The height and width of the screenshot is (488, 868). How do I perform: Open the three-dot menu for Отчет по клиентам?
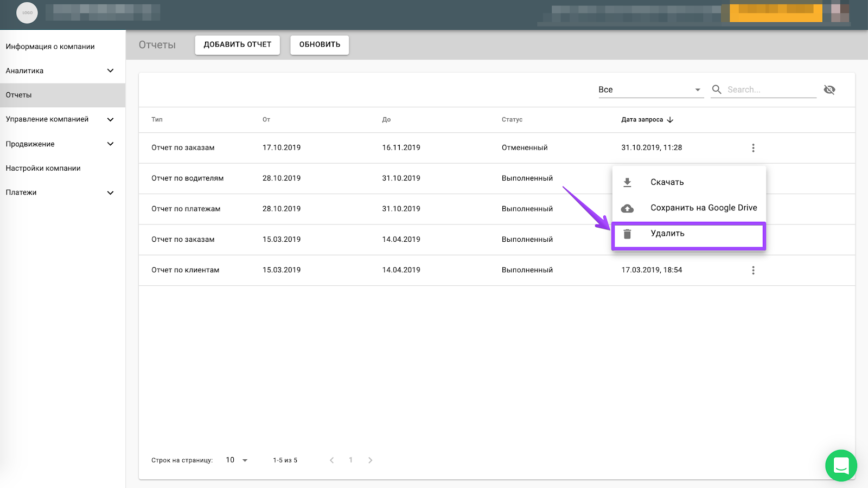pos(753,270)
